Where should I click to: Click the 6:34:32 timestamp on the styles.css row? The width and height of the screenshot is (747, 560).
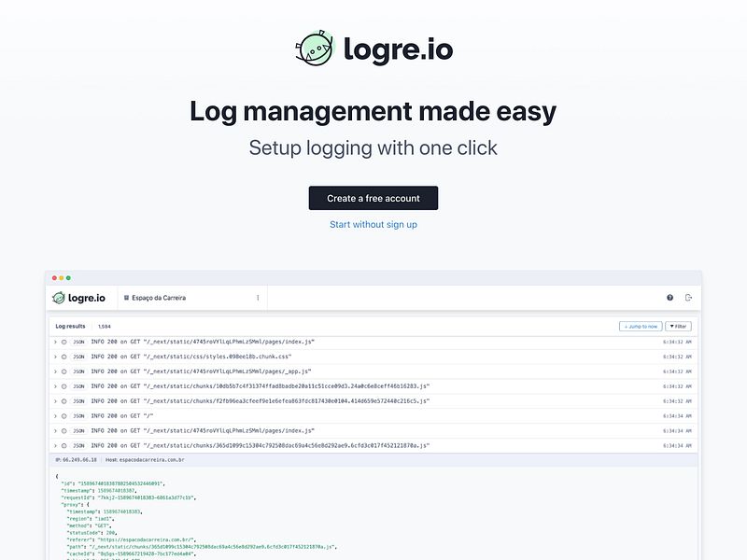tap(677, 357)
